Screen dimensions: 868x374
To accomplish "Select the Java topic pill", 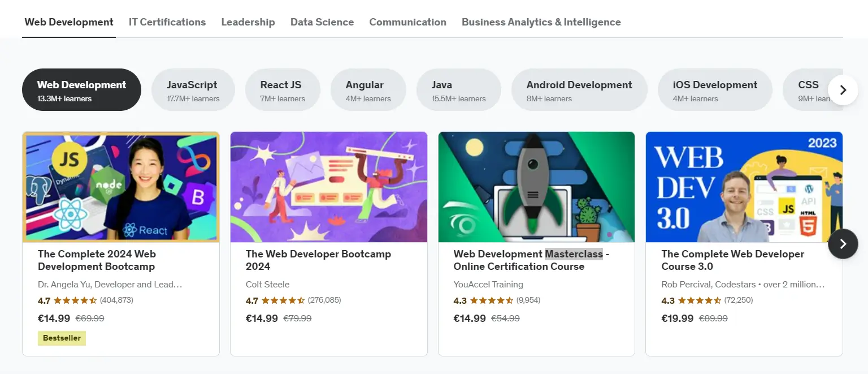I will pos(458,90).
